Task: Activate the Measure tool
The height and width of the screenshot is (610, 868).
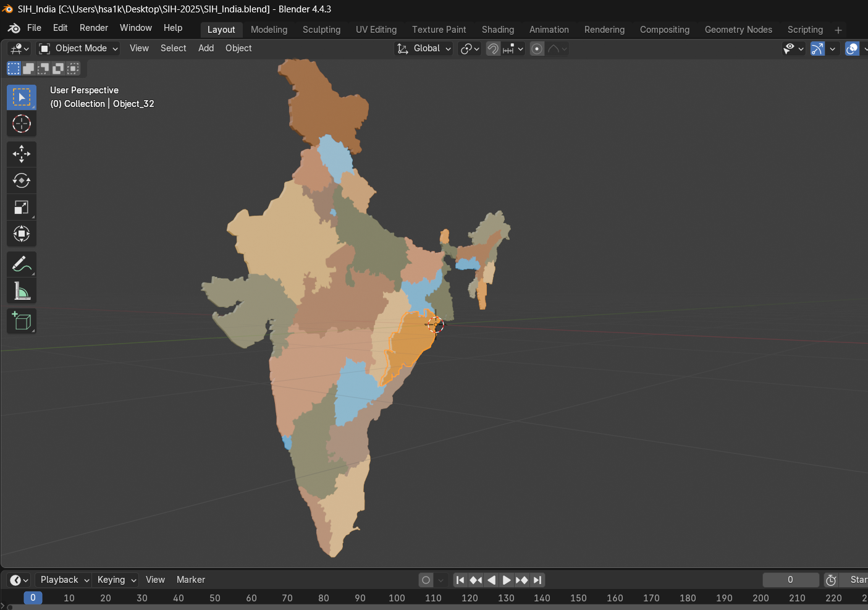Action: pos(22,291)
